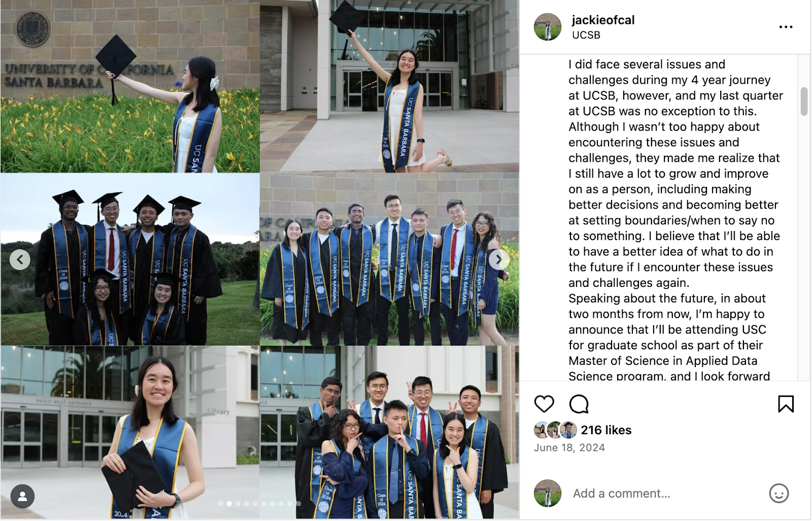Click the jackieofcal username link
Image resolution: width=812 pixels, height=521 pixels.
tap(603, 20)
